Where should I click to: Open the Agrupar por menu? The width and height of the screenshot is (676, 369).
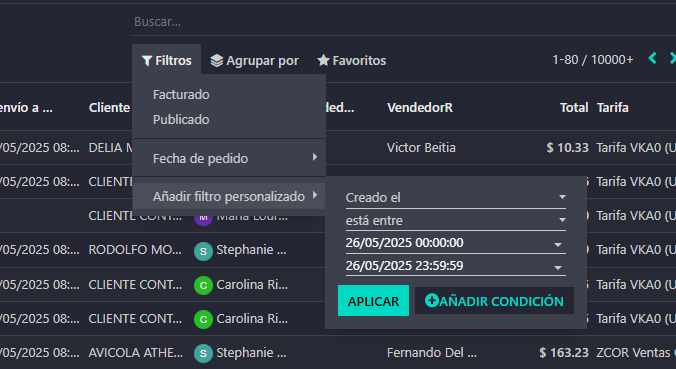pyautogui.click(x=254, y=61)
